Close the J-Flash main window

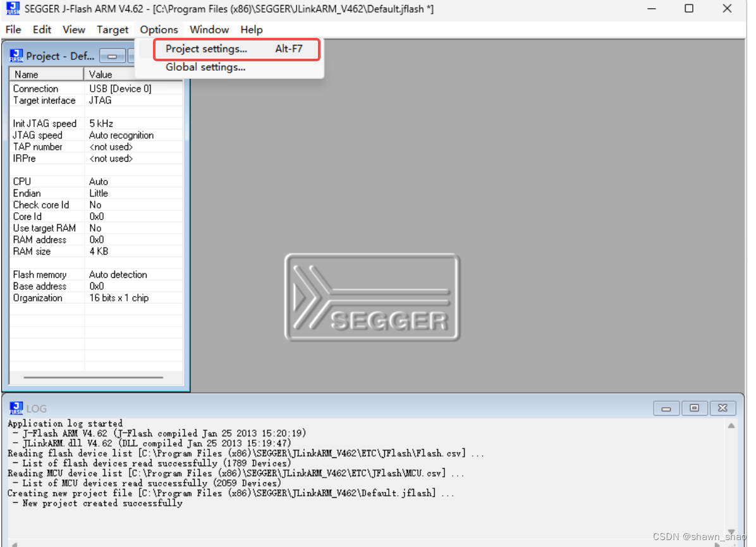click(727, 9)
